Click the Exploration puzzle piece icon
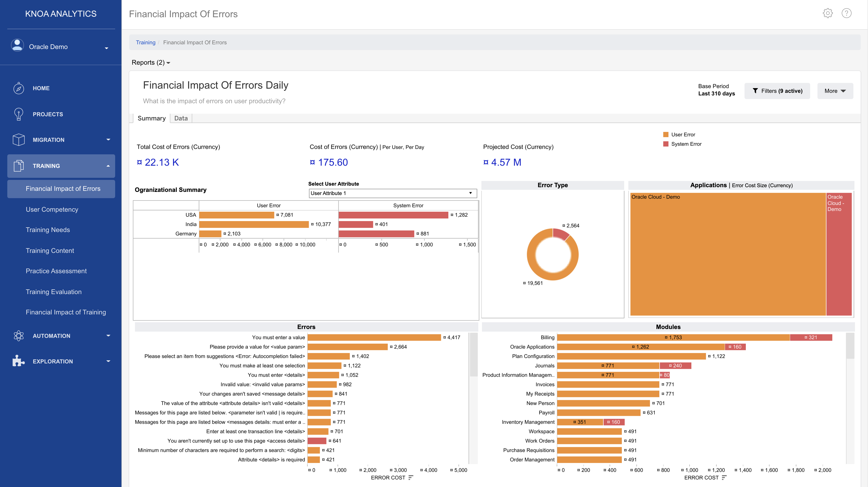 pos(18,361)
